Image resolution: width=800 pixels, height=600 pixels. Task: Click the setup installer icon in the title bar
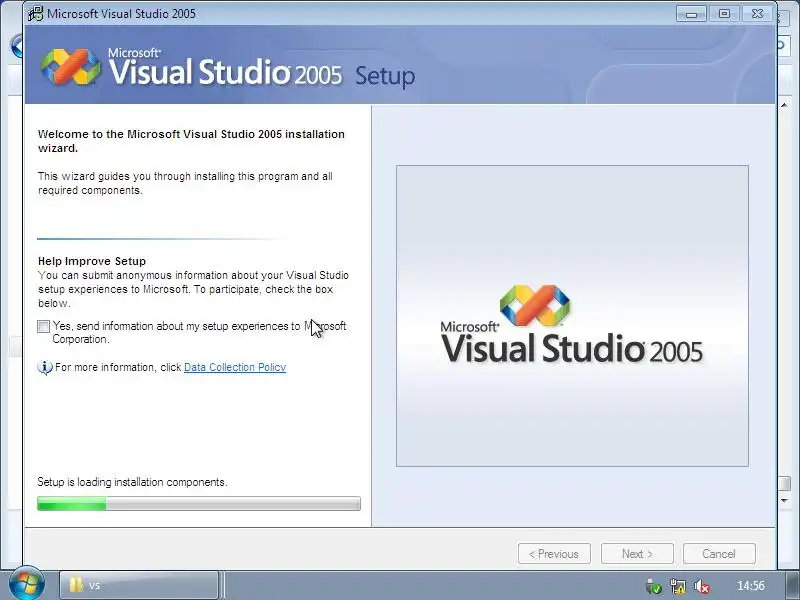click(x=36, y=13)
